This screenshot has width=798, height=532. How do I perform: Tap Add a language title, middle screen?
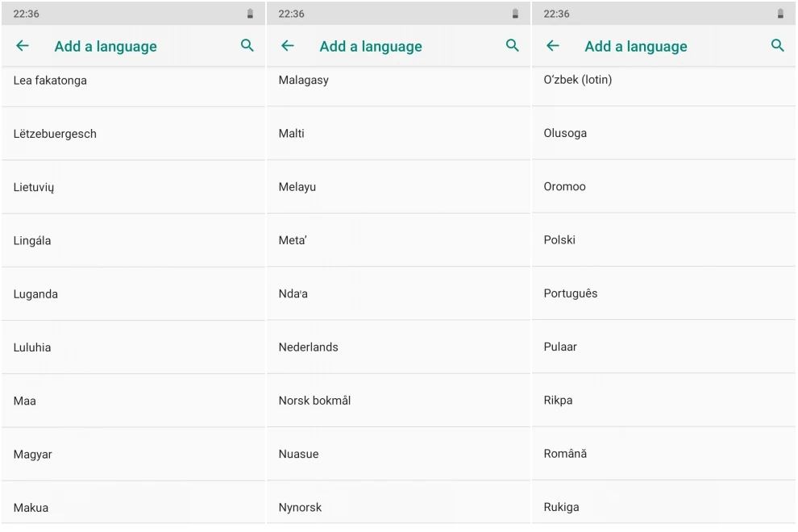tap(371, 46)
